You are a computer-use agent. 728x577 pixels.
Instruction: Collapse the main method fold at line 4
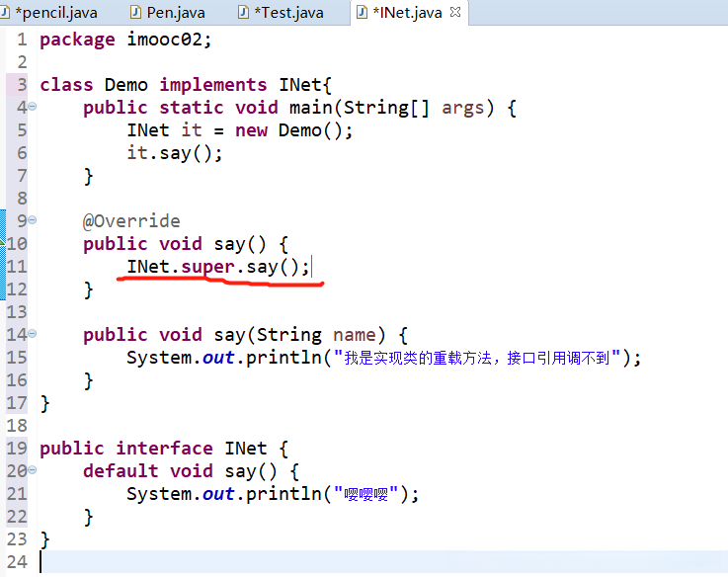(x=32, y=107)
